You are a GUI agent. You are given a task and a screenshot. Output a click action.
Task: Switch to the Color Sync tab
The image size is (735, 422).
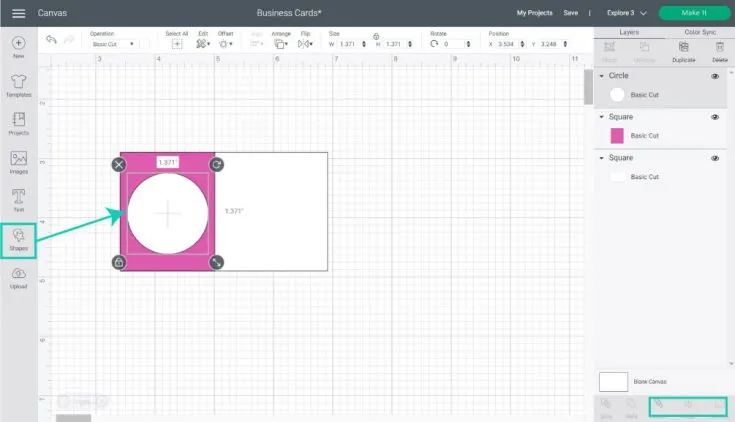699,32
